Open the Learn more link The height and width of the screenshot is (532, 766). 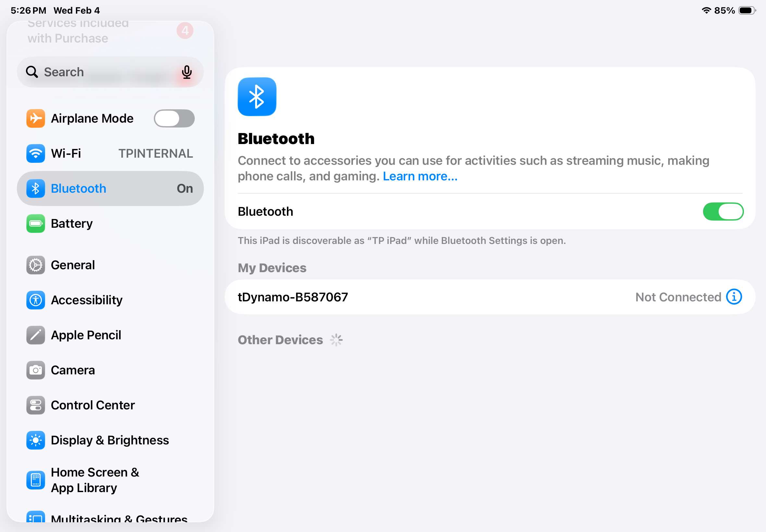click(x=420, y=176)
